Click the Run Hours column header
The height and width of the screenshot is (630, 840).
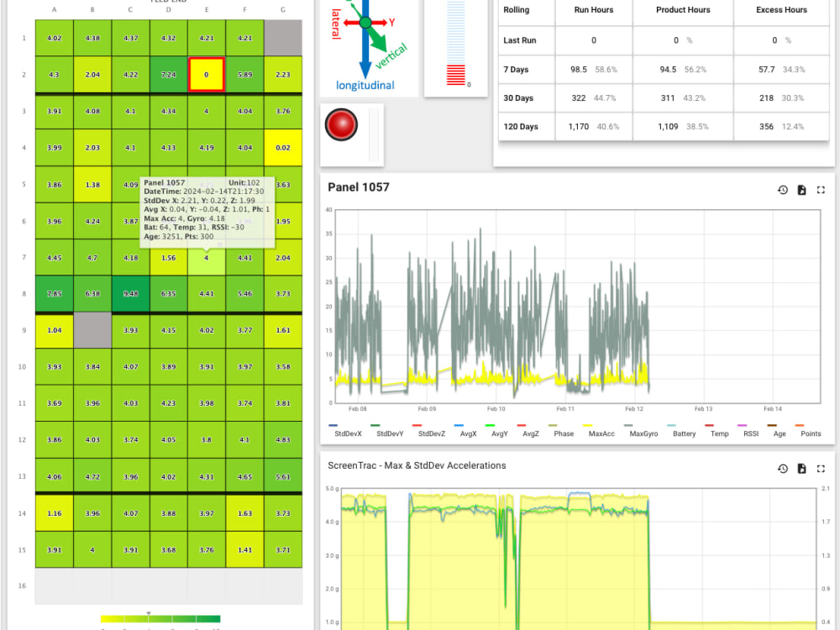(594, 9)
